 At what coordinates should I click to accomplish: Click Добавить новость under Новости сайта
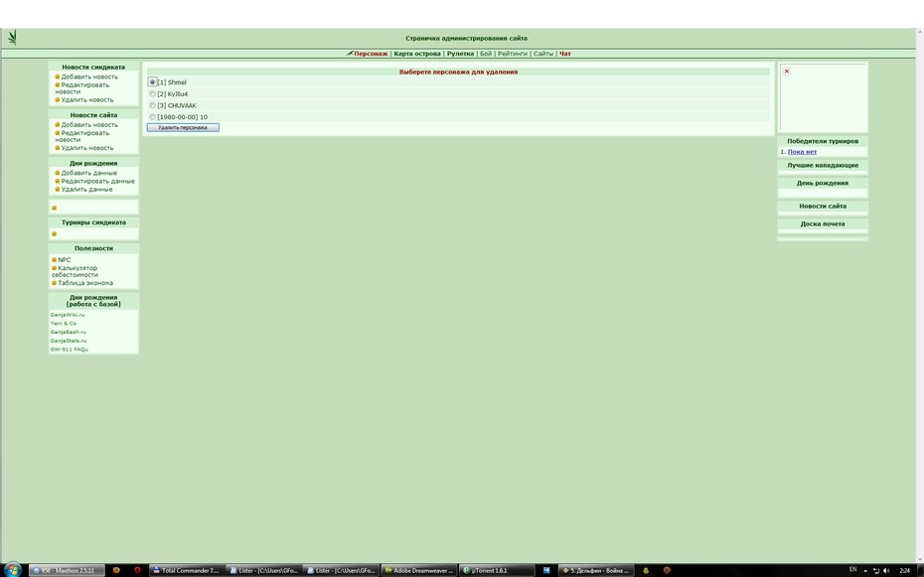coord(89,125)
